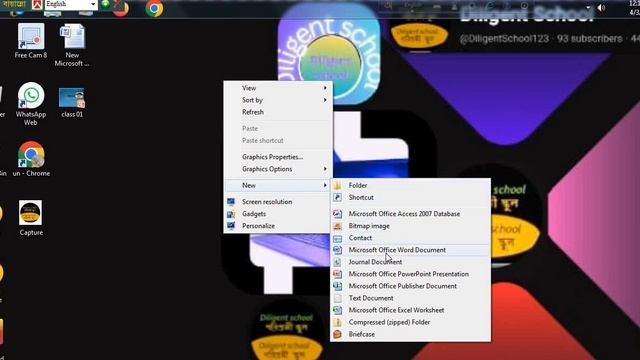640x360 pixels.
Task: Click the Personalize icon in context menu
Action: (231, 226)
